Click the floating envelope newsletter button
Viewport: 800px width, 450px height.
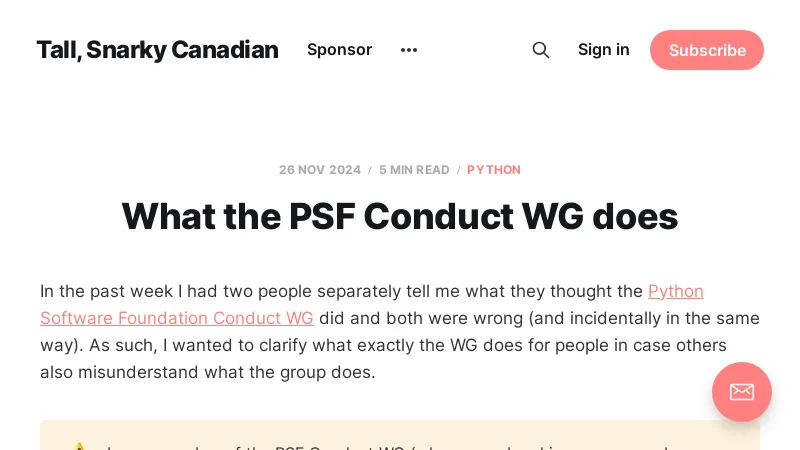(x=741, y=392)
